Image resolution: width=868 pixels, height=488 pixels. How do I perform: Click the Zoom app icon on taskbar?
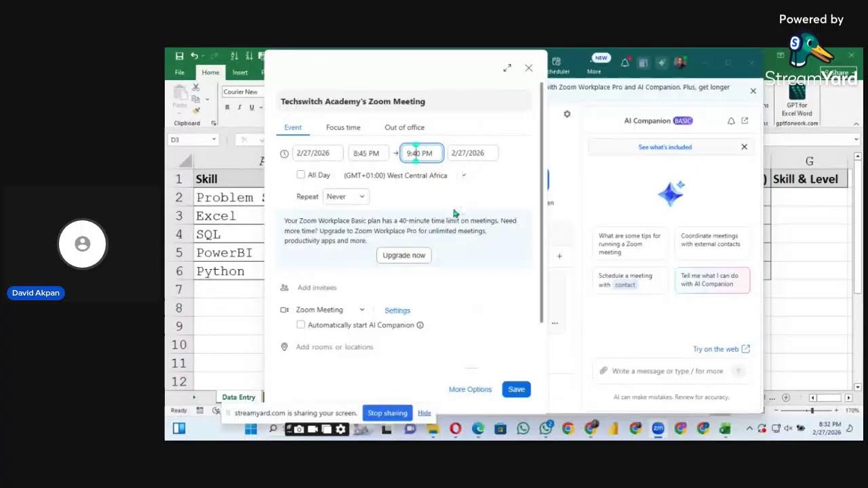click(658, 429)
